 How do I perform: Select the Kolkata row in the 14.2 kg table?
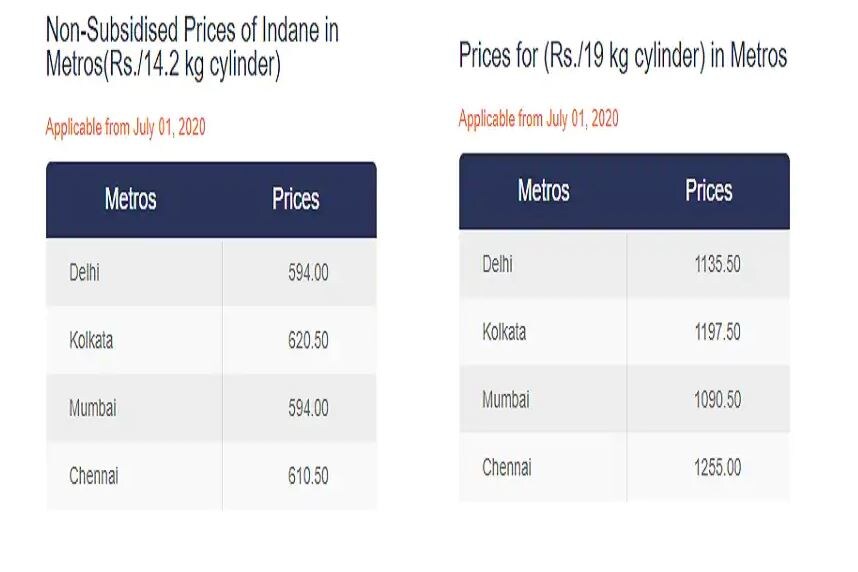211,340
